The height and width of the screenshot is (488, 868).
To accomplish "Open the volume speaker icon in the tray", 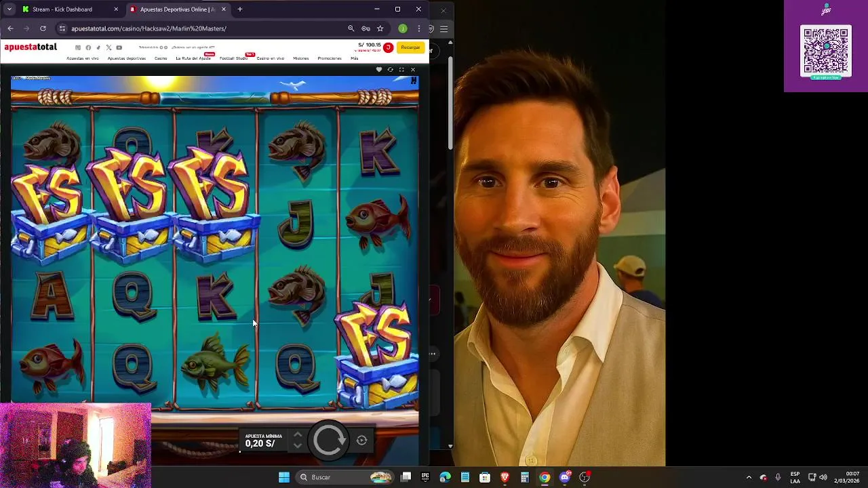I will tap(823, 477).
